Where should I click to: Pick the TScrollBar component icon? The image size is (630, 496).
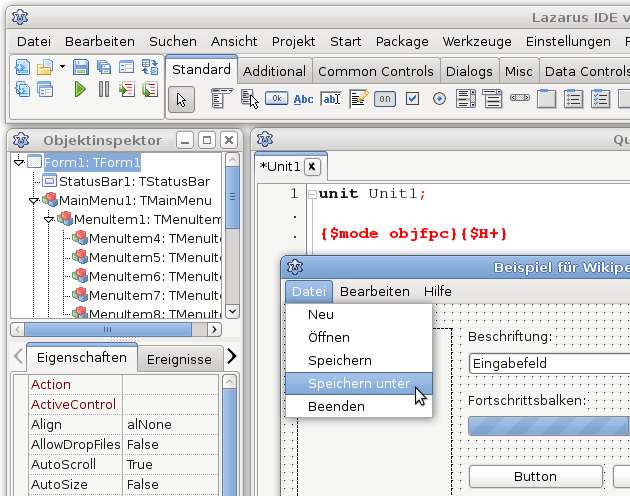coord(520,98)
